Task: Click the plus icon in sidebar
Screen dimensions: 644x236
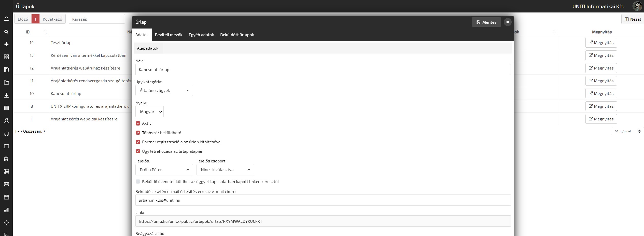Action: (x=6, y=44)
